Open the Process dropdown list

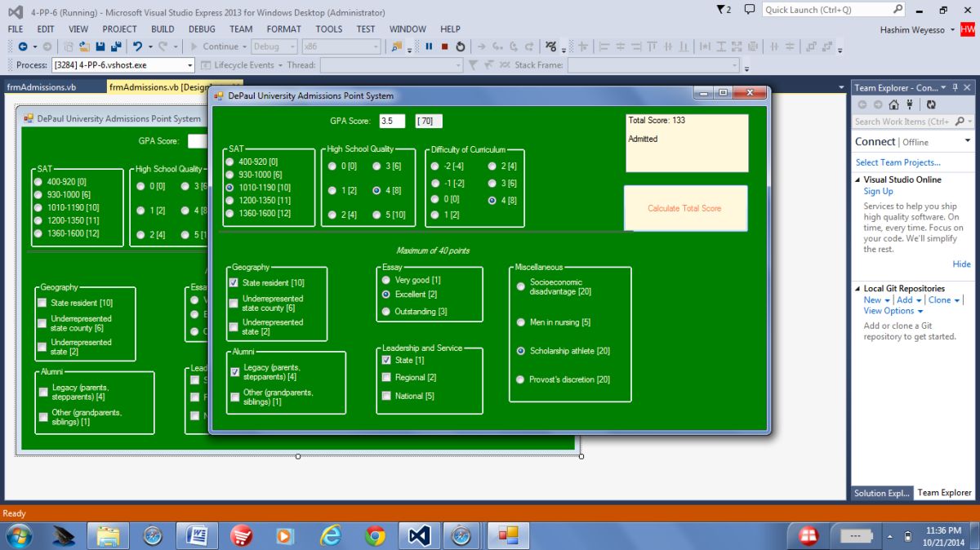(190, 65)
